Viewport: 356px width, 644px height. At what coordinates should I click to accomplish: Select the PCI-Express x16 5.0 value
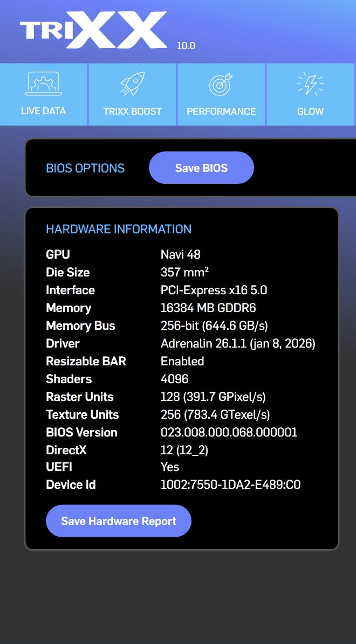(214, 290)
